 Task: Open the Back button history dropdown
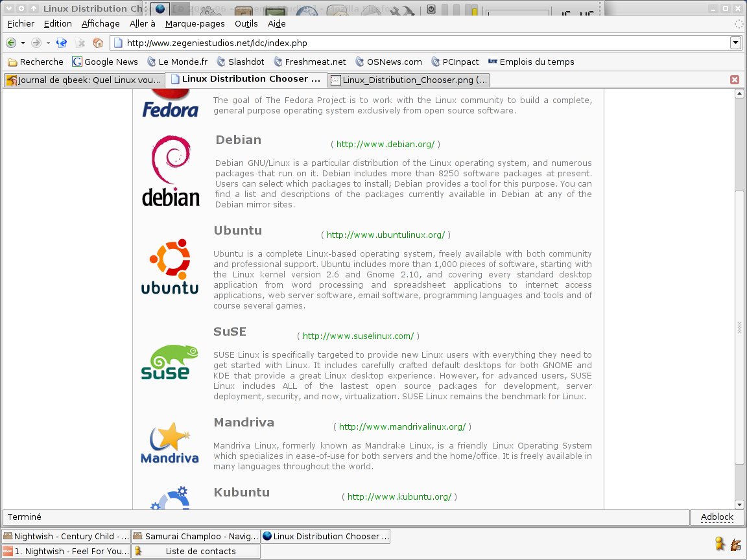[23, 43]
